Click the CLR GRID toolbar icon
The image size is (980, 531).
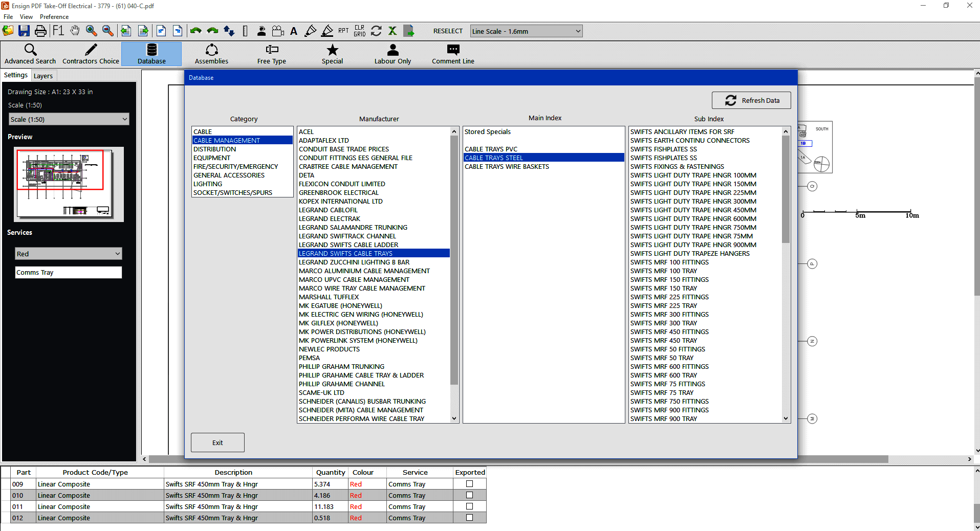click(x=360, y=31)
